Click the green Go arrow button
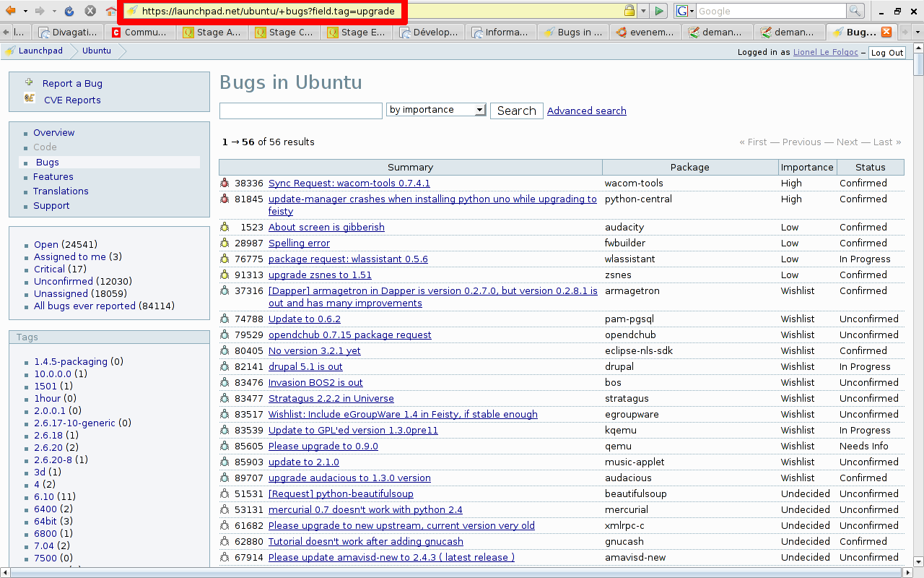This screenshot has width=924, height=578. pos(659,11)
